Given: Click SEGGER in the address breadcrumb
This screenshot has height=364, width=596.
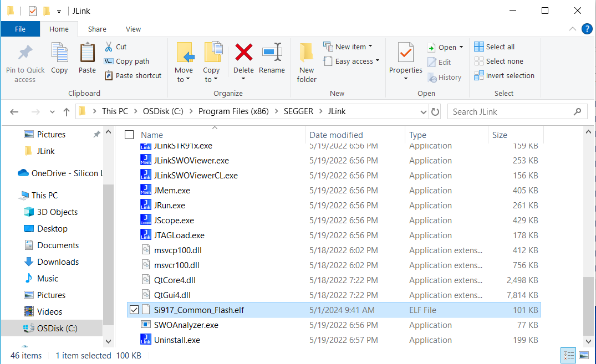Looking at the screenshot, I should point(298,111).
